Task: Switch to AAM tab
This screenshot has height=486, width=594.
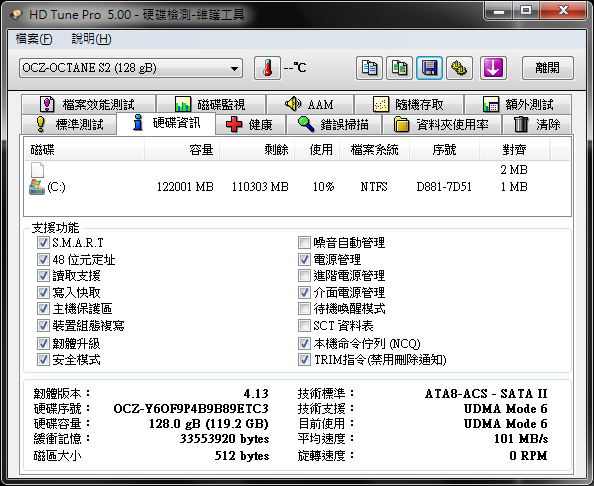Action: point(310,104)
